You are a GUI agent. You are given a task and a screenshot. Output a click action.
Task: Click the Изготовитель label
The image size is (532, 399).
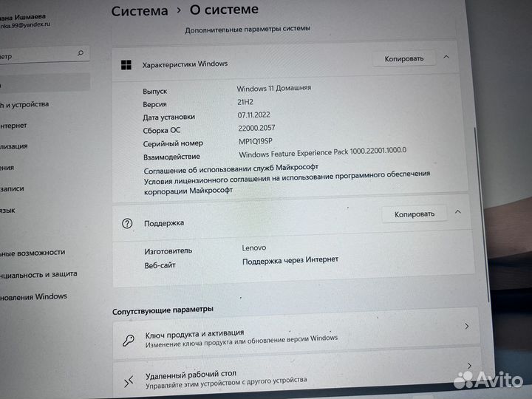pyautogui.click(x=168, y=251)
